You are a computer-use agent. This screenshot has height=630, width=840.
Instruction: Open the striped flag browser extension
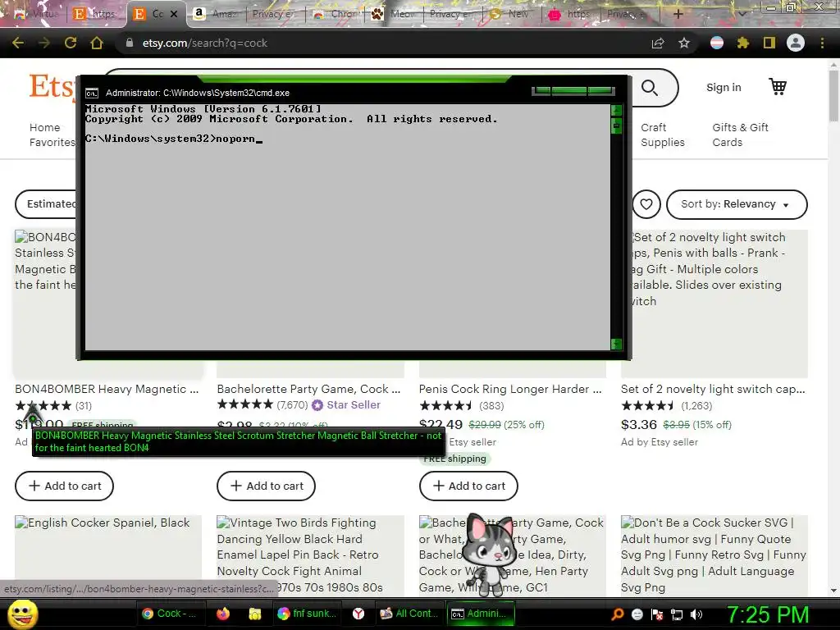(x=717, y=43)
